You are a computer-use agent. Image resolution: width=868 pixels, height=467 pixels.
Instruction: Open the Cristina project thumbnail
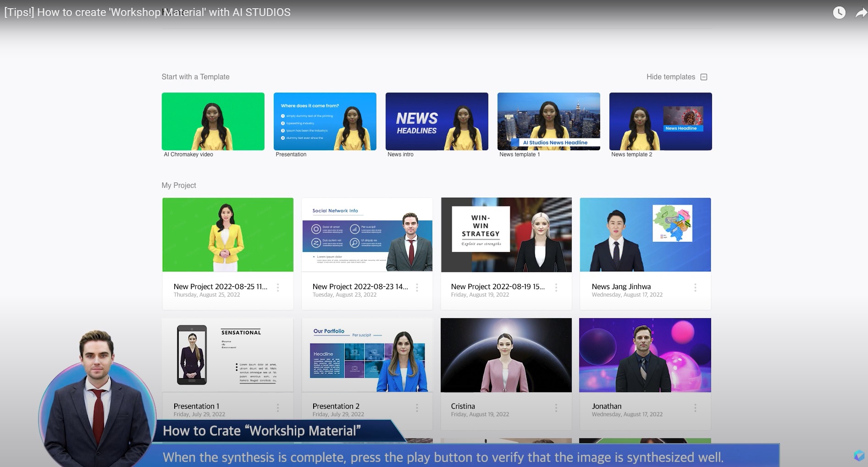click(506, 355)
